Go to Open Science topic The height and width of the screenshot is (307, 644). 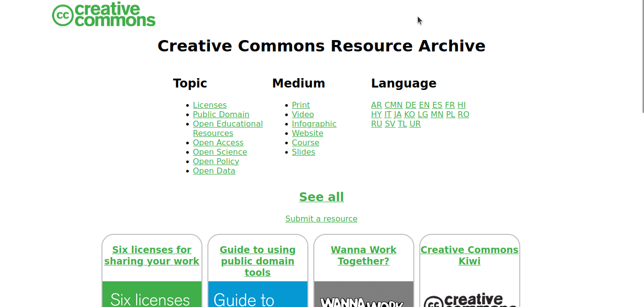tap(220, 152)
